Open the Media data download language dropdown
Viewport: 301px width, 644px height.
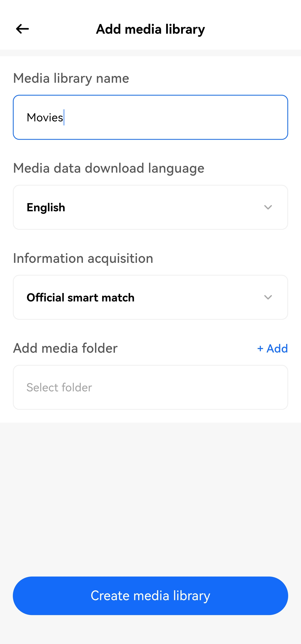(x=150, y=207)
